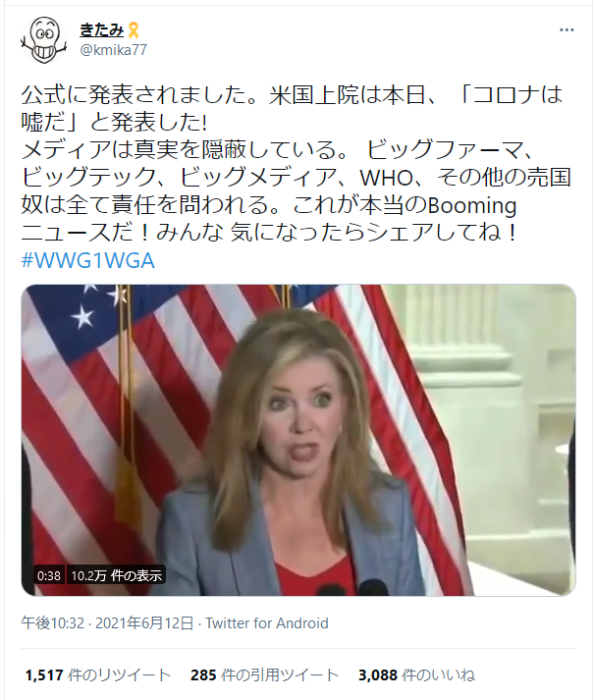This screenshot has height=700, width=594.
Task: Open the 2021年6月12日 date link
Action: click(144, 622)
